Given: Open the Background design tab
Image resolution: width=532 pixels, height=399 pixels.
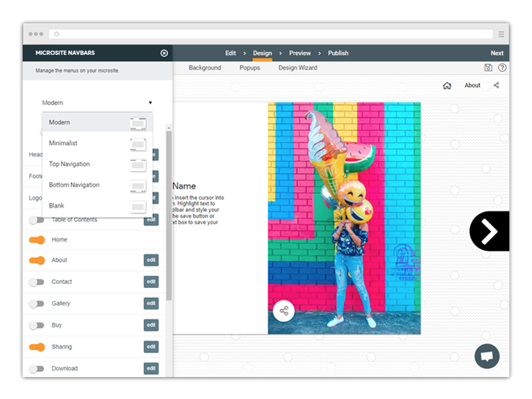Looking at the screenshot, I should point(205,68).
